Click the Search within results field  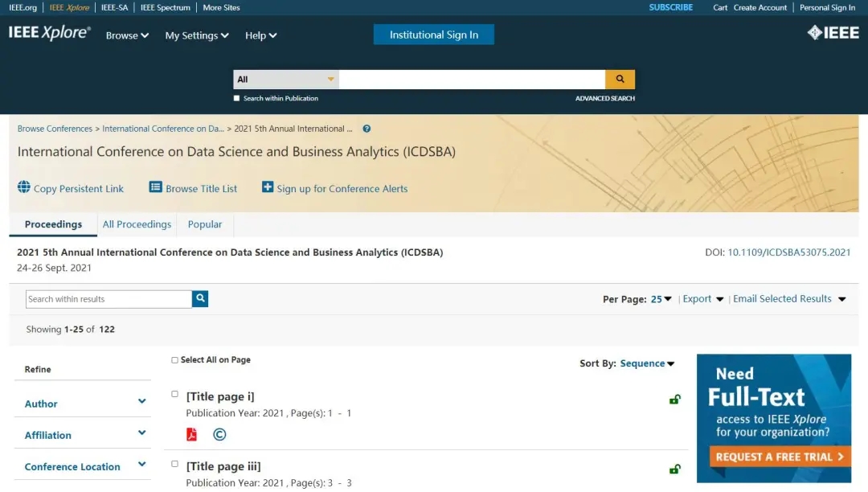tap(108, 299)
